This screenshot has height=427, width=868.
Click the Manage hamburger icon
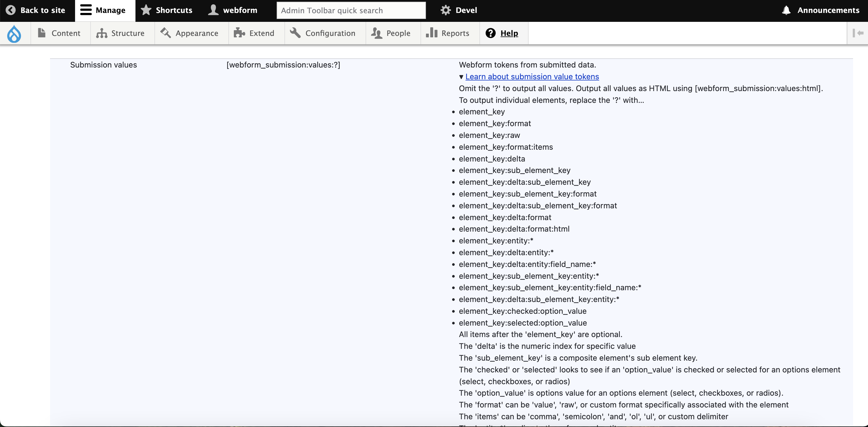click(x=86, y=10)
